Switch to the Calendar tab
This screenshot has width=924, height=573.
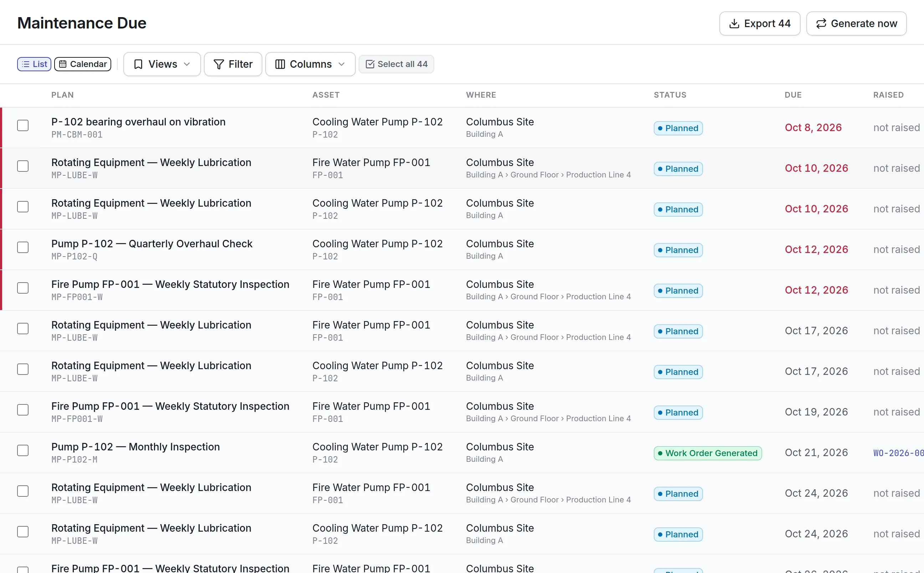pyautogui.click(x=83, y=64)
